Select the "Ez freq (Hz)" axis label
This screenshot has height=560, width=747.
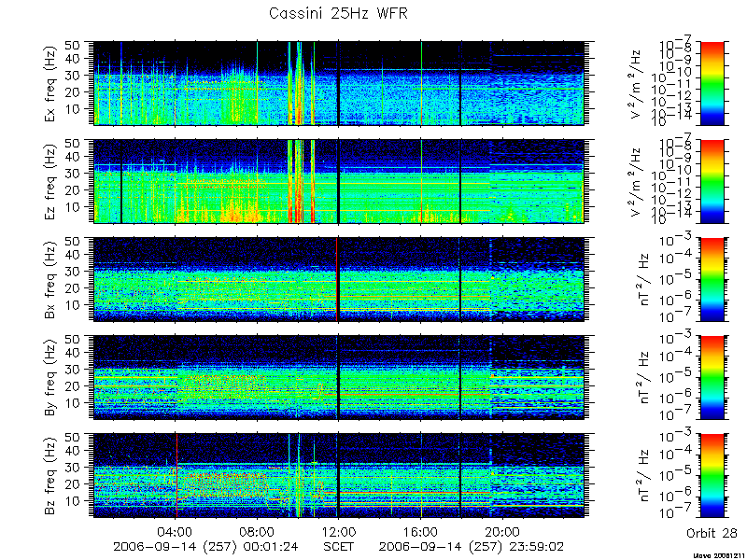click(x=50, y=182)
